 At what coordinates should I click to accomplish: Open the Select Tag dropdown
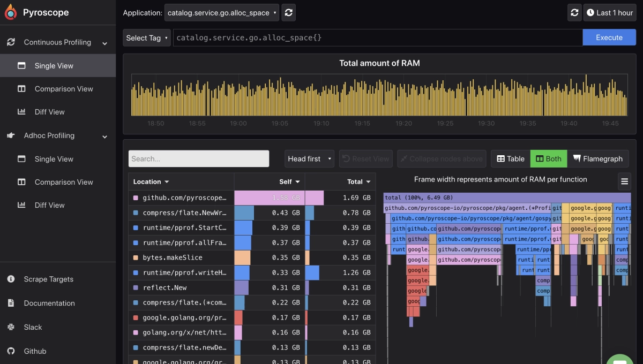tap(147, 37)
